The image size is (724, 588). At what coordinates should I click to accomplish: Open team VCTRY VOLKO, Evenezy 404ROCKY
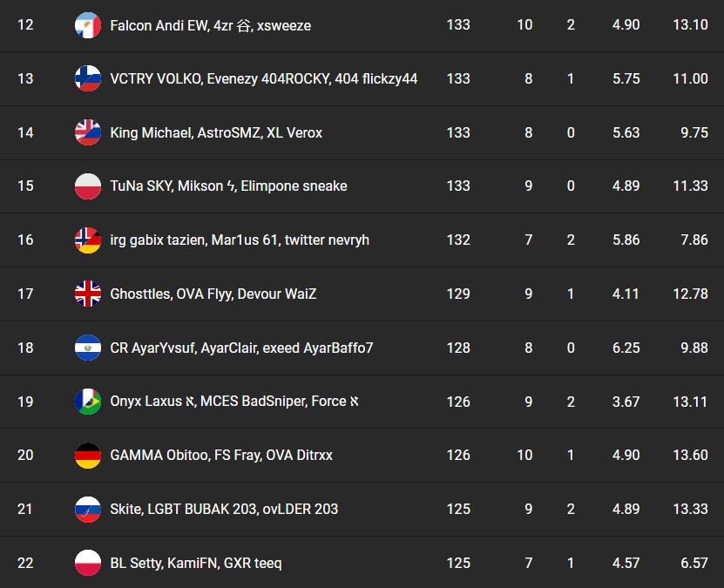(x=263, y=78)
